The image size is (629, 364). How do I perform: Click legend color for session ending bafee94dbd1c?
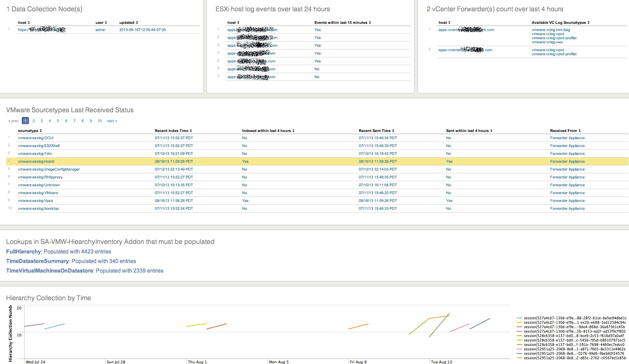[520, 318]
